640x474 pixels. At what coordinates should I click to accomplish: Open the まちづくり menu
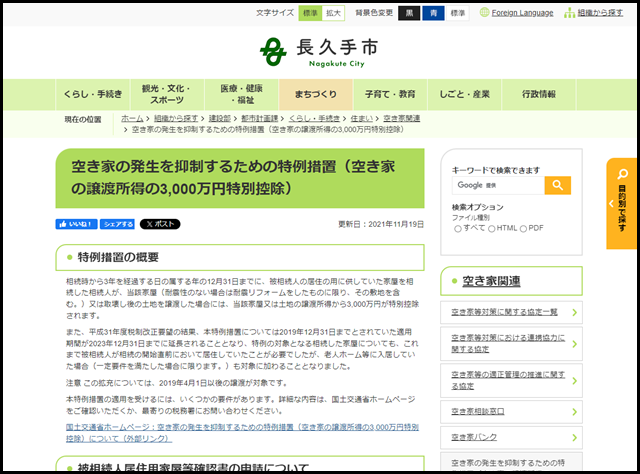(316, 94)
